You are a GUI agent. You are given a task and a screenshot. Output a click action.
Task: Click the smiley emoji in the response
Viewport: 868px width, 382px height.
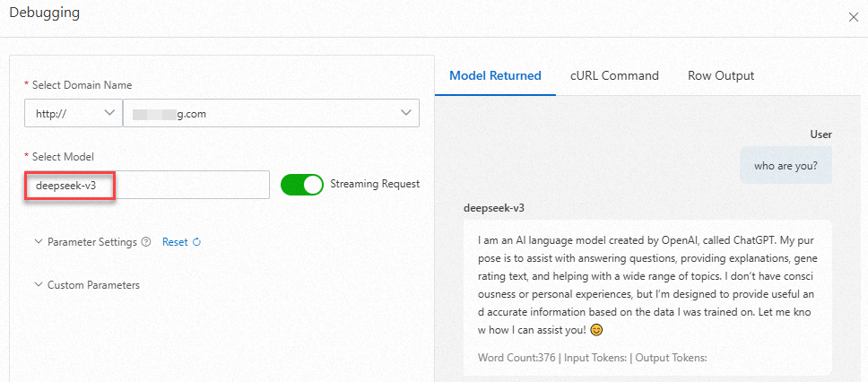coord(596,330)
